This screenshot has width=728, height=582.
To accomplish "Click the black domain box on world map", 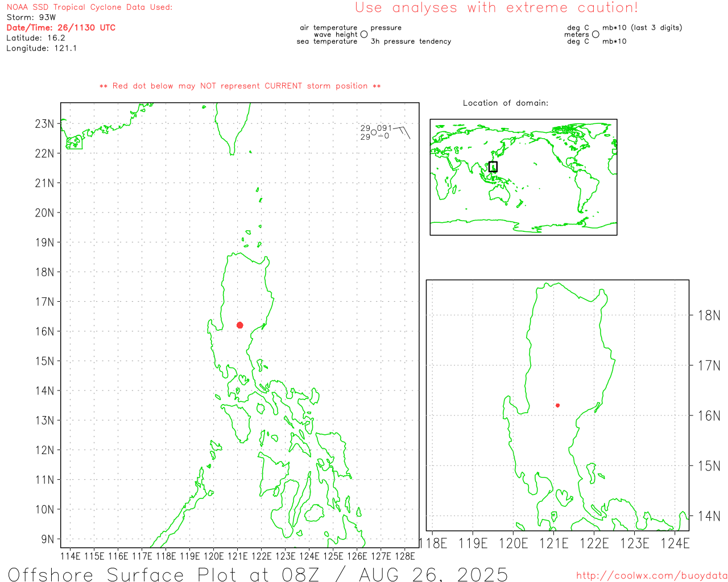I will tap(493, 167).
